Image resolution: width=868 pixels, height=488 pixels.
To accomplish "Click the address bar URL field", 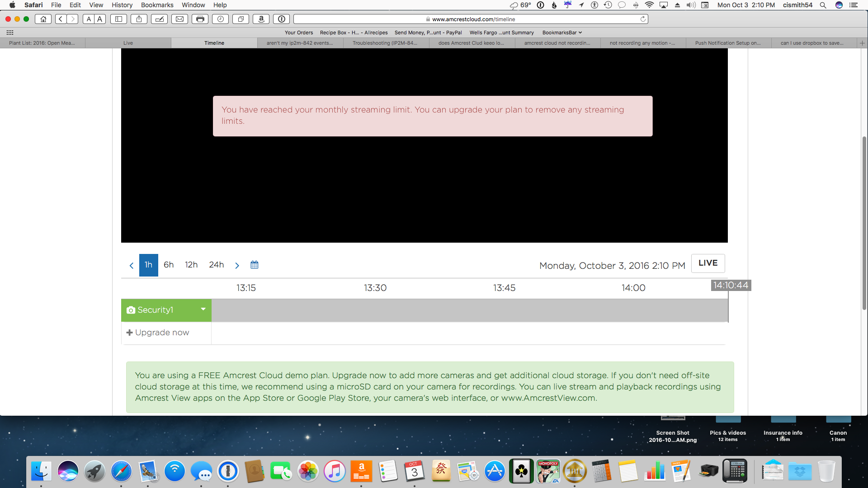I will point(471,19).
